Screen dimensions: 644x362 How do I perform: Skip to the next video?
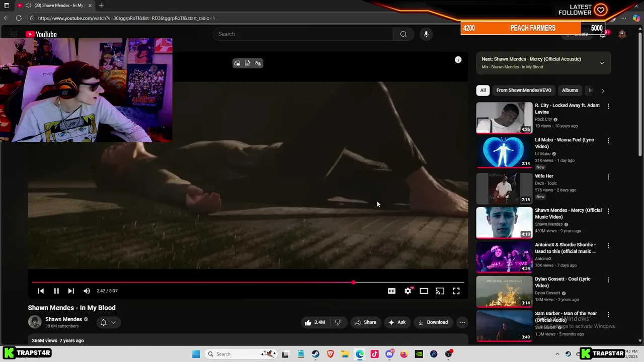[71, 291]
